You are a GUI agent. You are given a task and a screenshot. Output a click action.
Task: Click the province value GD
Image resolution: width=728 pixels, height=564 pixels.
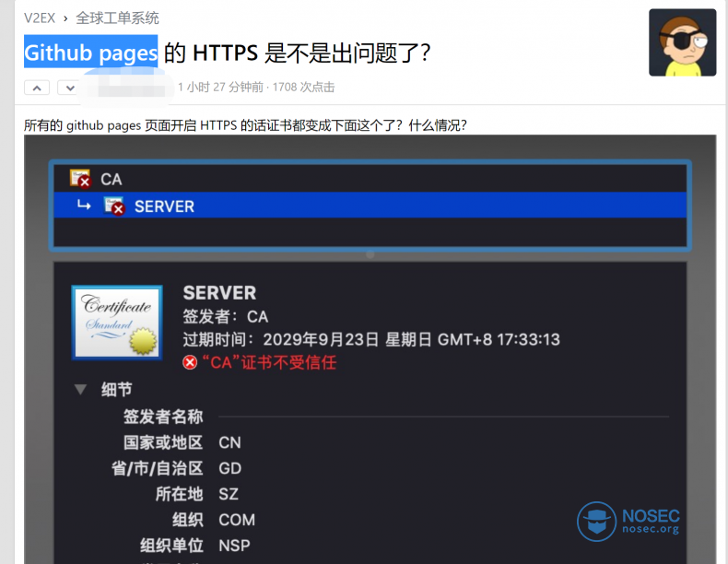[229, 468]
